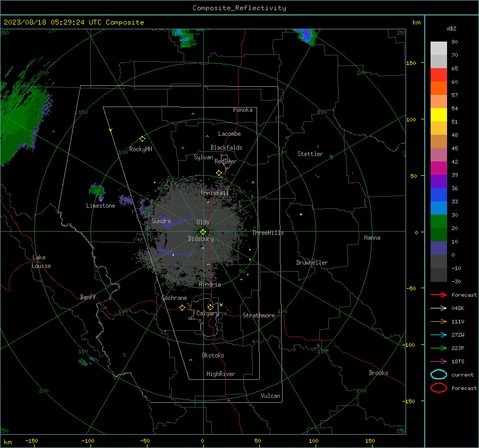Click -150 on the horizontal km axis
Viewport: 479px width, 448px height.
coord(31,441)
